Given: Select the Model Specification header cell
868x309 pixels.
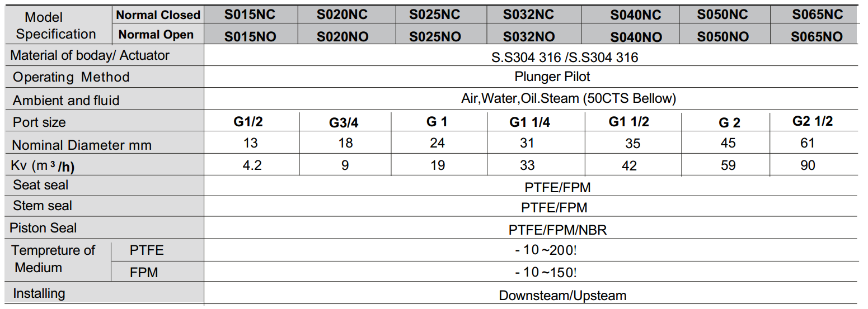Looking at the screenshot, I should point(56,26).
